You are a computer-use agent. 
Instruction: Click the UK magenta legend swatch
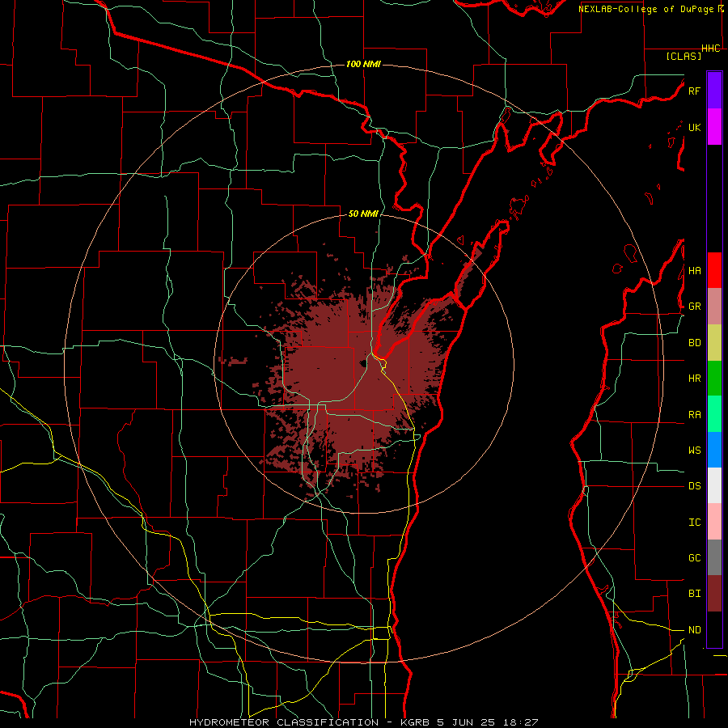tap(714, 127)
